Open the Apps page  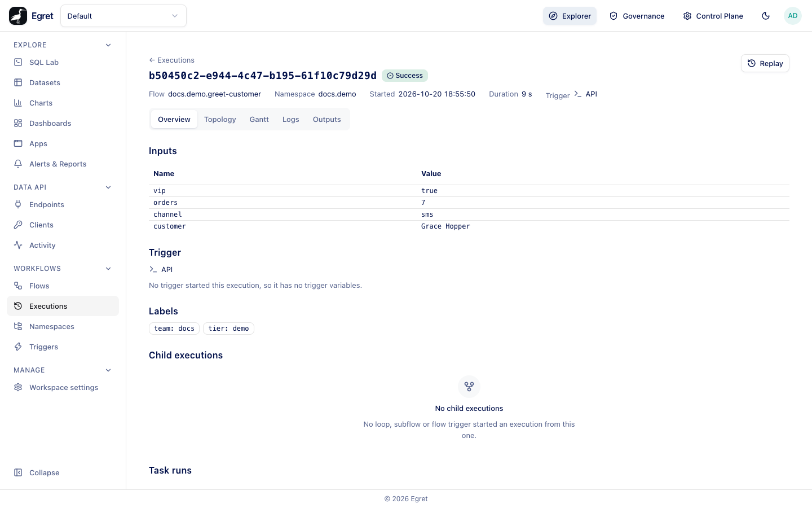[63, 143]
